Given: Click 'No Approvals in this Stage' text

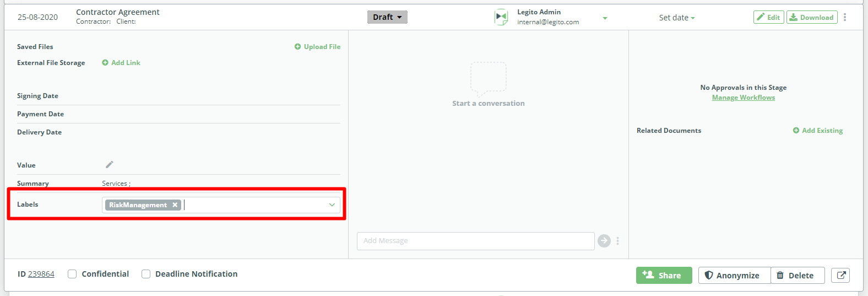Looking at the screenshot, I should pyautogui.click(x=743, y=88).
